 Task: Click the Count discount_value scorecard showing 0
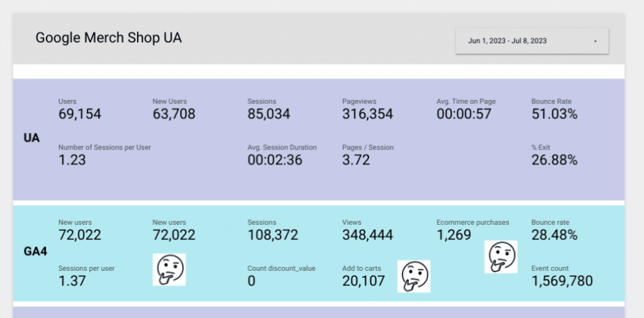click(281, 276)
